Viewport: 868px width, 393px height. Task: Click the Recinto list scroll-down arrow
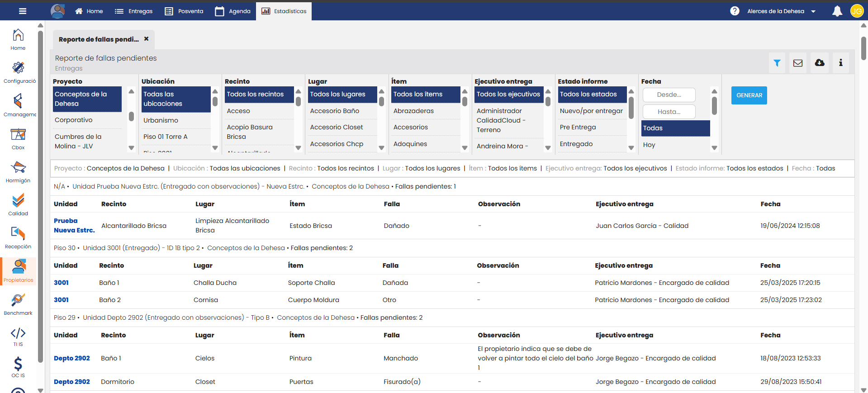click(298, 148)
